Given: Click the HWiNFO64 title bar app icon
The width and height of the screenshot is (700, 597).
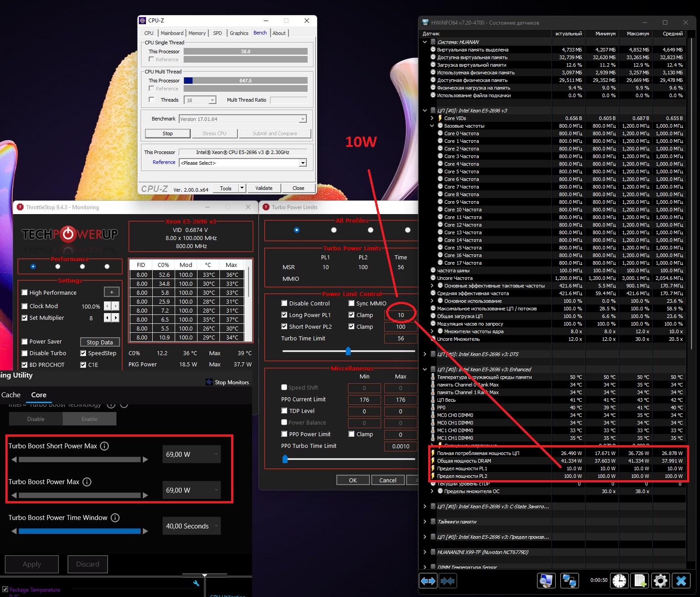Looking at the screenshot, I should coord(425,22).
